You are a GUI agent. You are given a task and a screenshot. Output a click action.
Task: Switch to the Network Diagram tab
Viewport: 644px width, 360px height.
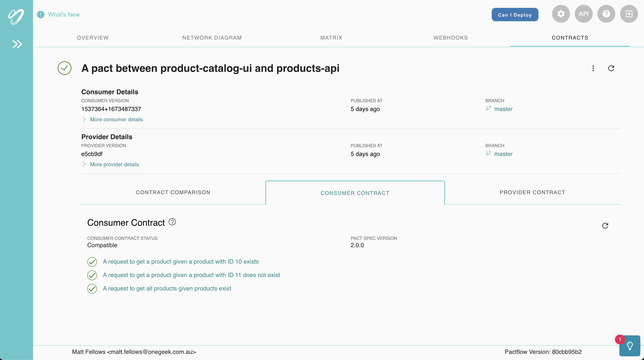[212, 38]
